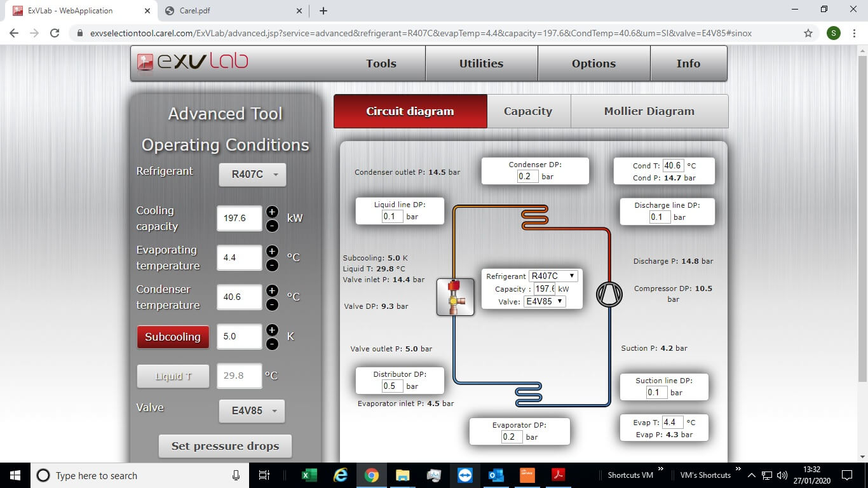The height and width of the screenshot is (488, 868).
Task: Open the Windows Start menu
Action: 15,475
